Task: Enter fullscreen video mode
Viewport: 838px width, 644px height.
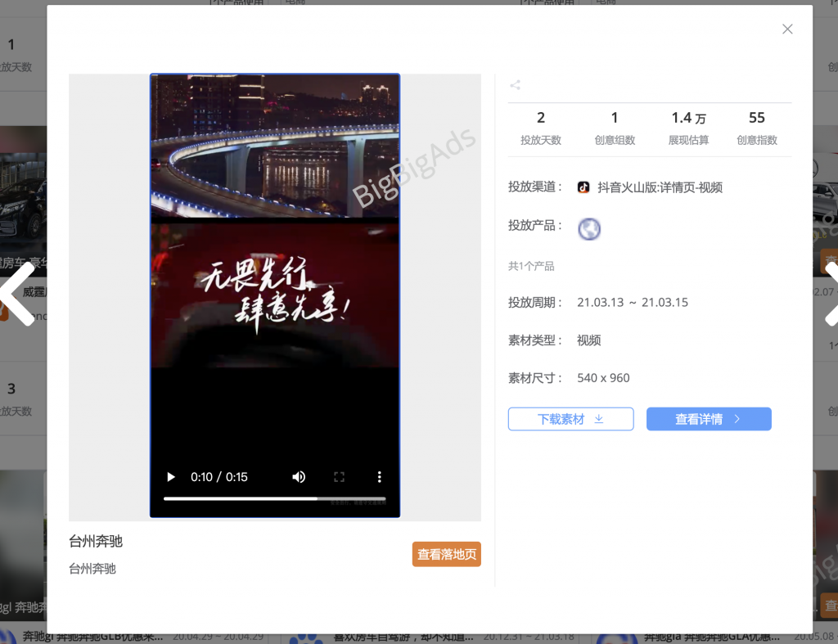Action: [x=339, y=477]
